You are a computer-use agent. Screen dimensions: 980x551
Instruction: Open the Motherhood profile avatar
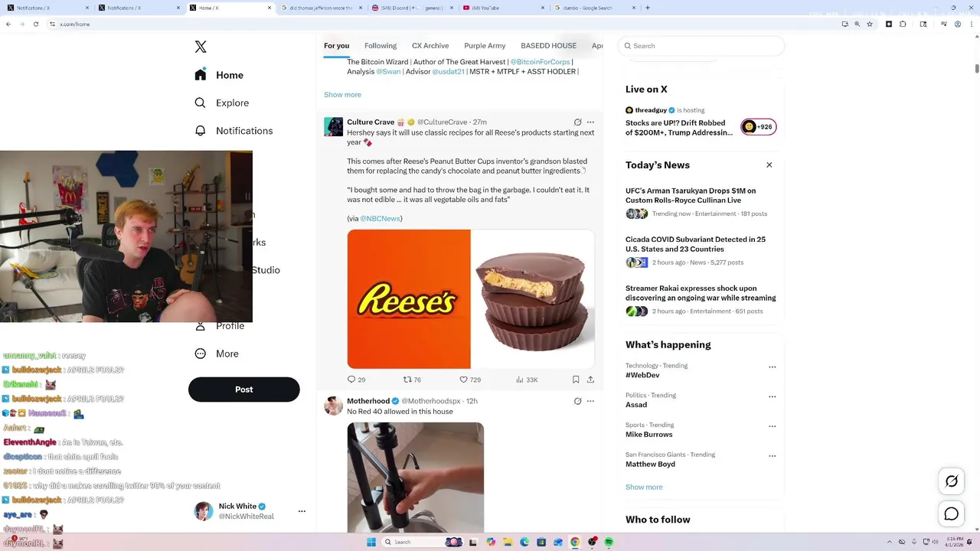point(334,406)
